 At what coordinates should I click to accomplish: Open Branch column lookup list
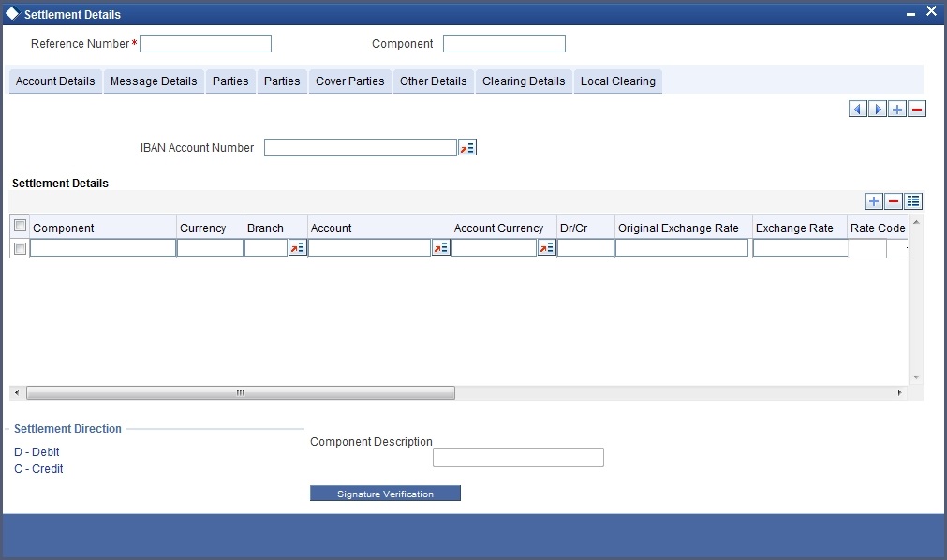[x=297, y=247]
